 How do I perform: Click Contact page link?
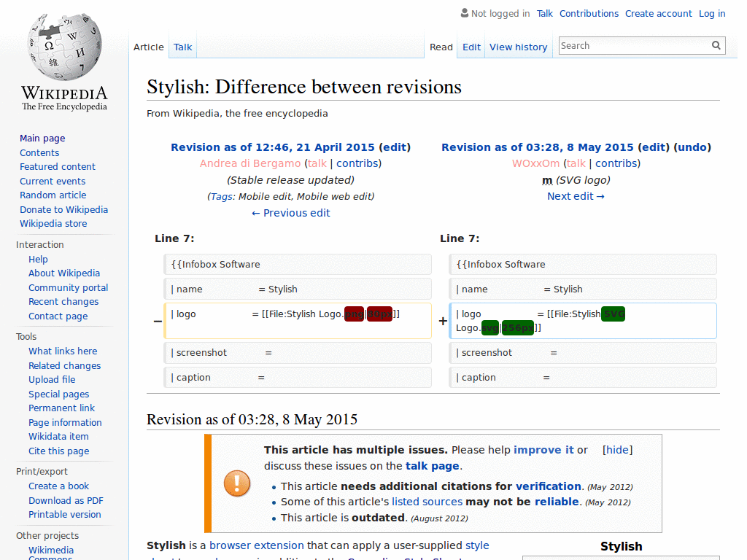(x=58, y=316)
